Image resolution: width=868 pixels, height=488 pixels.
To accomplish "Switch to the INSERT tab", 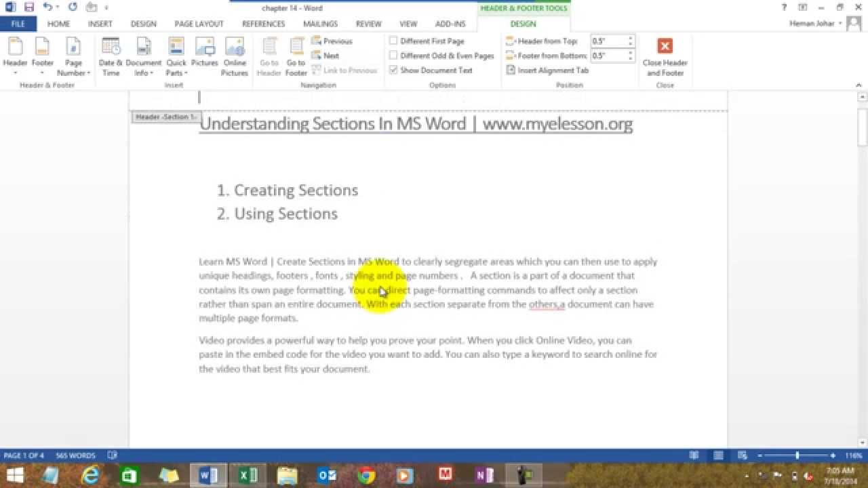I will coord(100,24).
